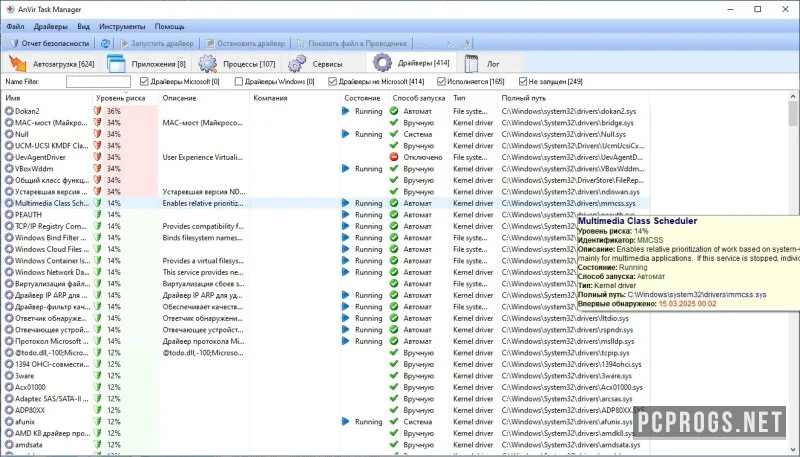800x457 pixels.
Task: Click the Драйверы tab's cog icon
Action: pos(382,63)
